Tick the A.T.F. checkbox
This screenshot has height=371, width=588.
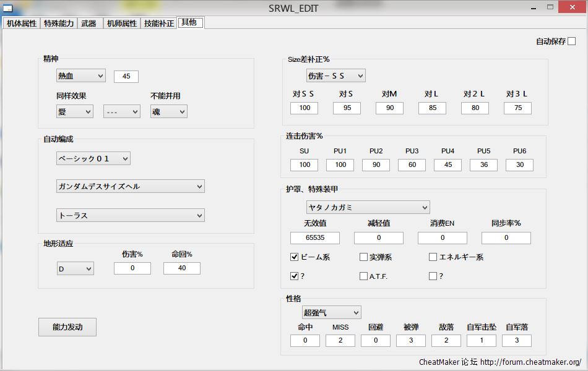(363, 276)
